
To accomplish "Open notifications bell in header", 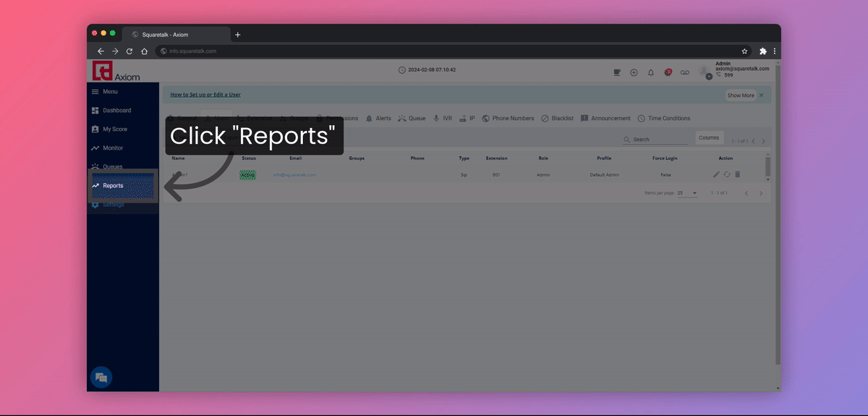I will click(651, 72).
